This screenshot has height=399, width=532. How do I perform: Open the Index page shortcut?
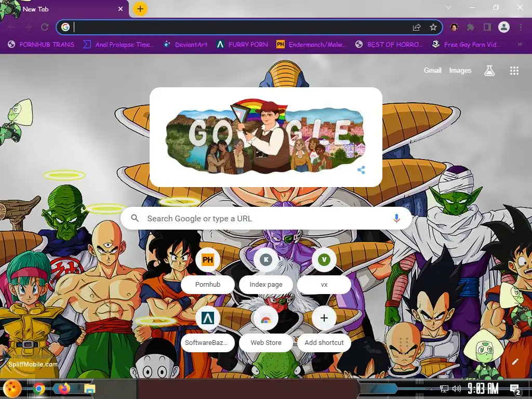click(x=266, y=272)
